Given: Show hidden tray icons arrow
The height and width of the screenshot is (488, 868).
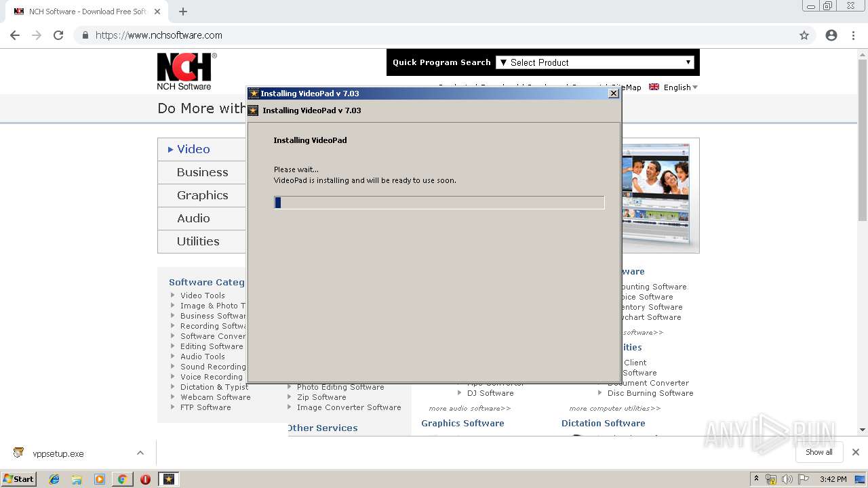Looking at the screenshot, I should [756, 479].
